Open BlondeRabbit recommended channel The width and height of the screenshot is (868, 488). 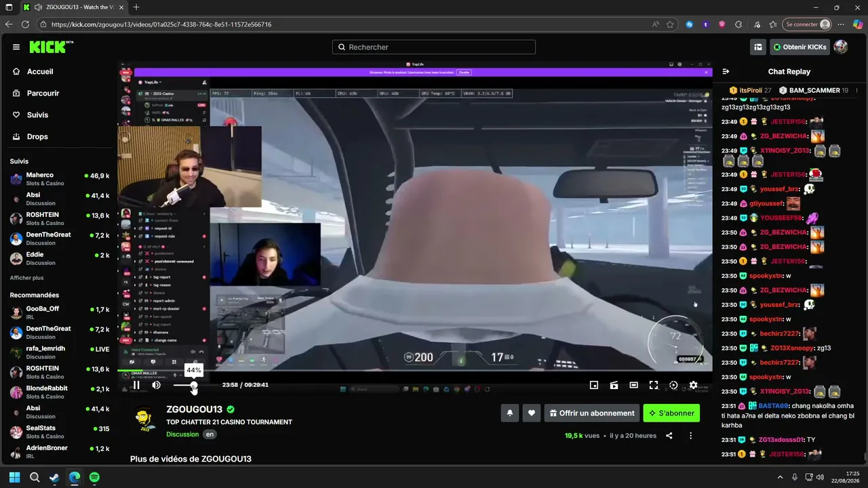pyautogui.click(x=60, y=392)
